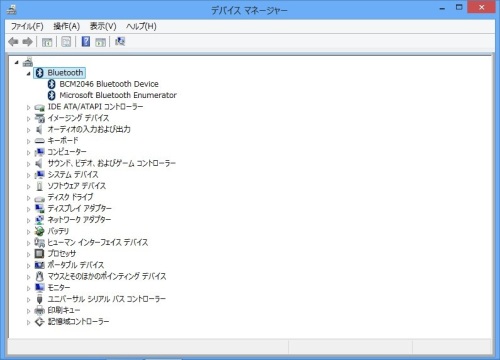Click the オーディオの入力および出力 speaker icon
The height and width of the screenshot is (360, 500).
pos(39,129)
